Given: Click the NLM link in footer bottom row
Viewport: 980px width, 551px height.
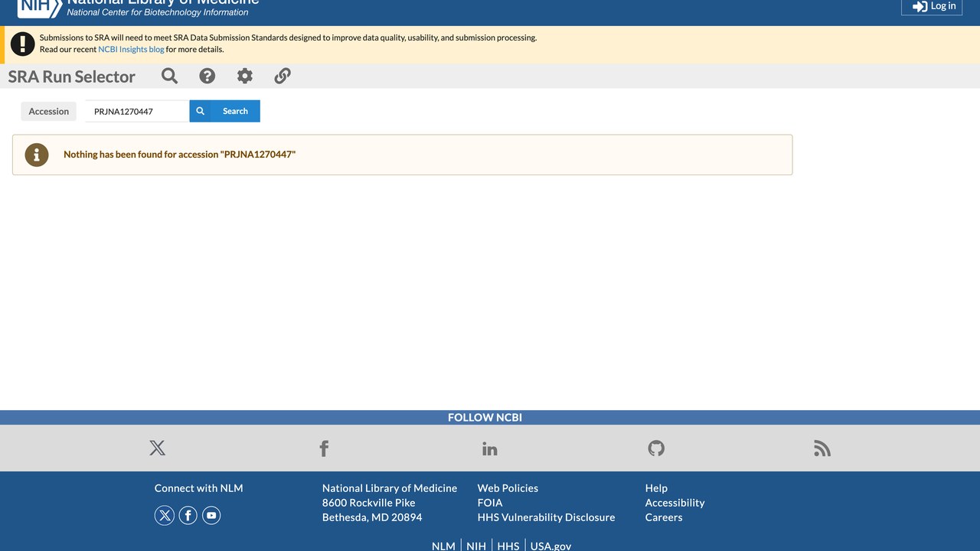Looking at the screenshot, I should click(x=443, y=546).
